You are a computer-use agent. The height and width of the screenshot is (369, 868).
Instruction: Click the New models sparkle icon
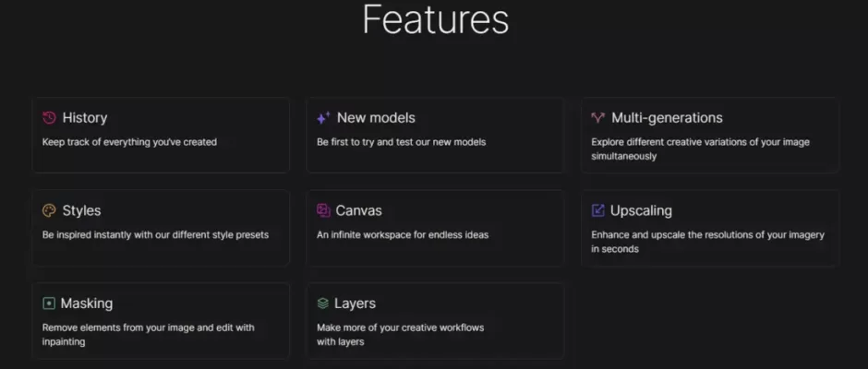323,118
